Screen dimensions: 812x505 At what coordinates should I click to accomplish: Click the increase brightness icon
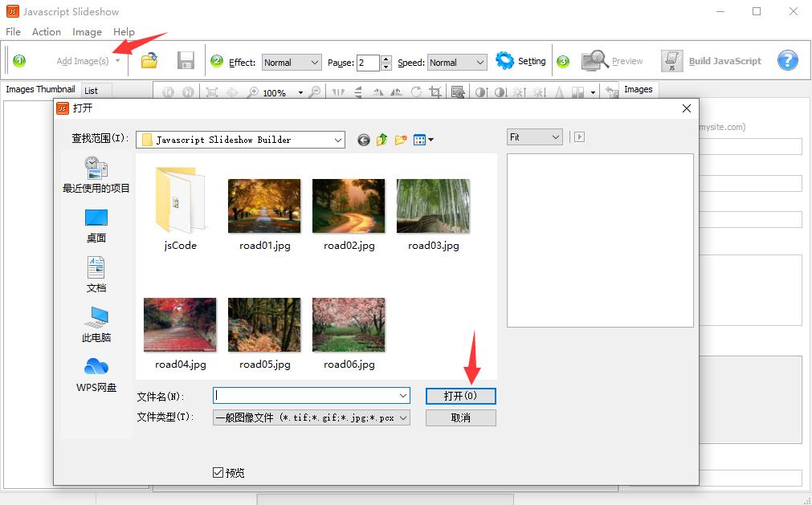pos(520,92)
